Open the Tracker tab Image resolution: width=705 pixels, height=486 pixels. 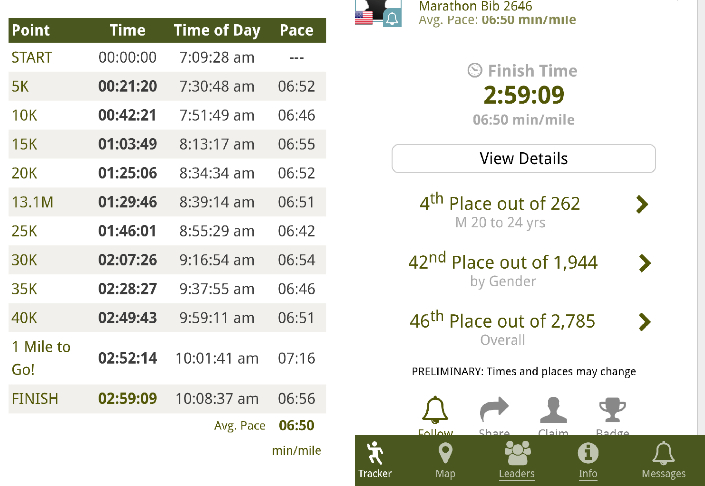click(376, 460)
